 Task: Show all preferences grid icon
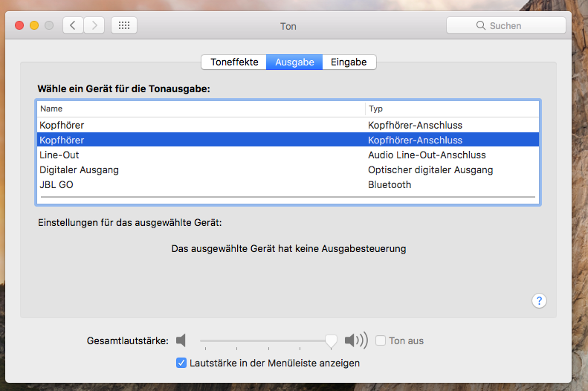(x=124, y=25)
